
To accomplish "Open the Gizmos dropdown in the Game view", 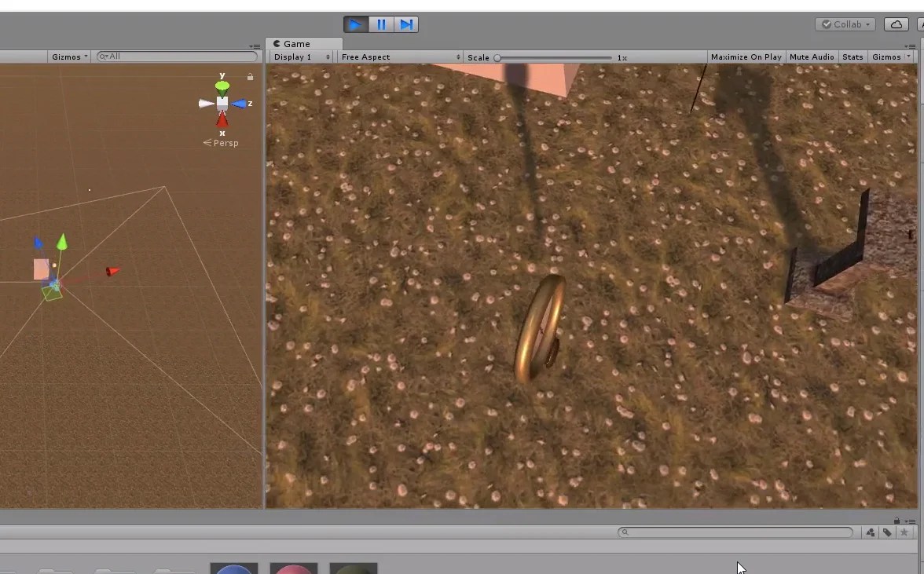I will (x=888, y=57).
